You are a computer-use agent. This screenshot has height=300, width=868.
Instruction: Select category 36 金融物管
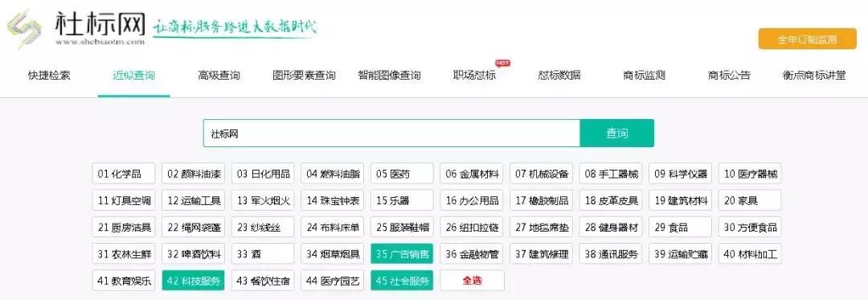point(472,254)
